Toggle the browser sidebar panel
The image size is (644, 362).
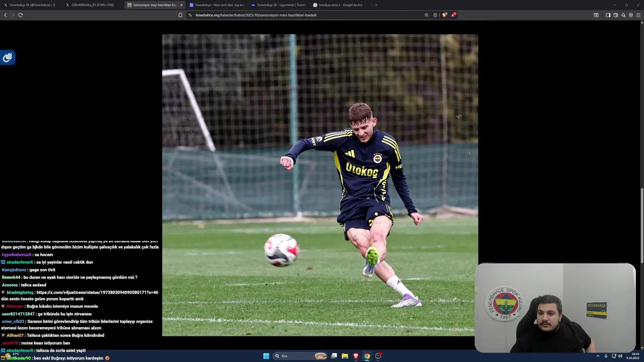click(608, 15)
